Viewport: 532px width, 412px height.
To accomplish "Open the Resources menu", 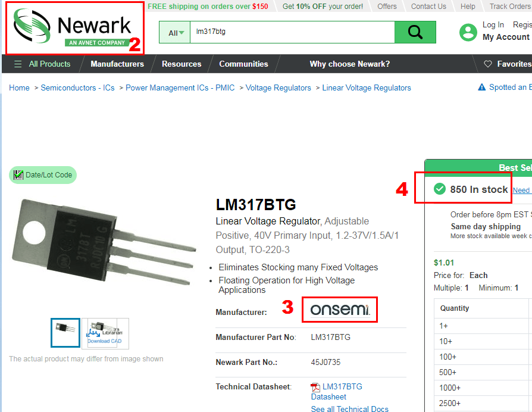I will point(181,64).
